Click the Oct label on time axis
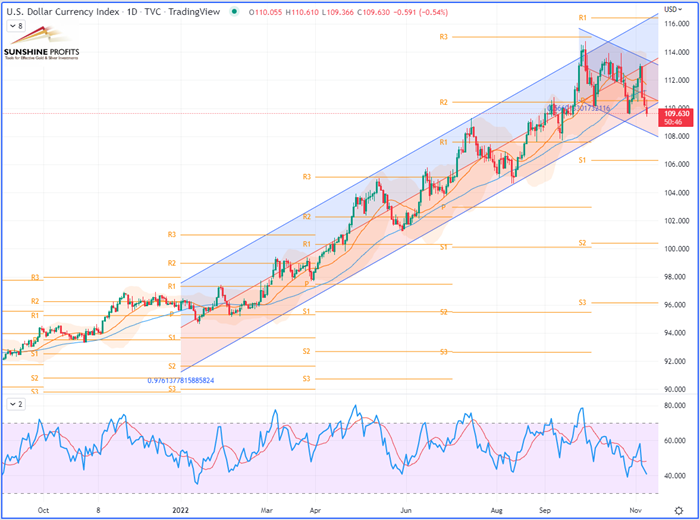This screenshot has width=700, height=520. (x=41, y=510)
